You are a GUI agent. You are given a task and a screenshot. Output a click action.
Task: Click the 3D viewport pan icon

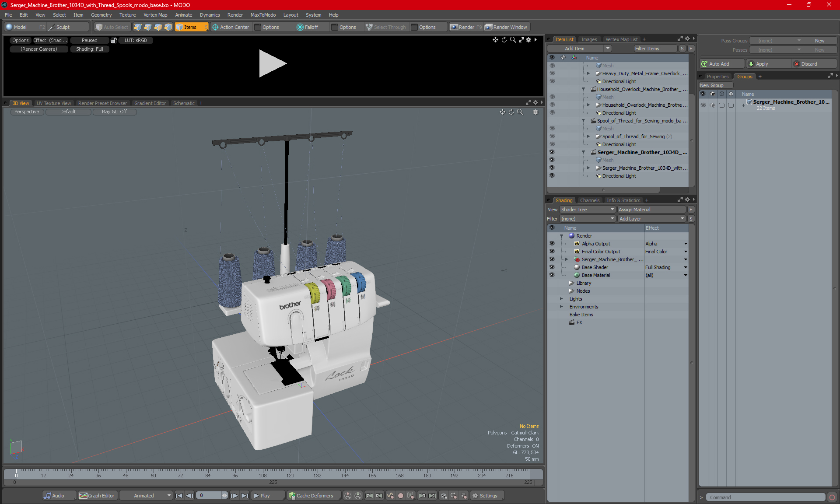502,112
